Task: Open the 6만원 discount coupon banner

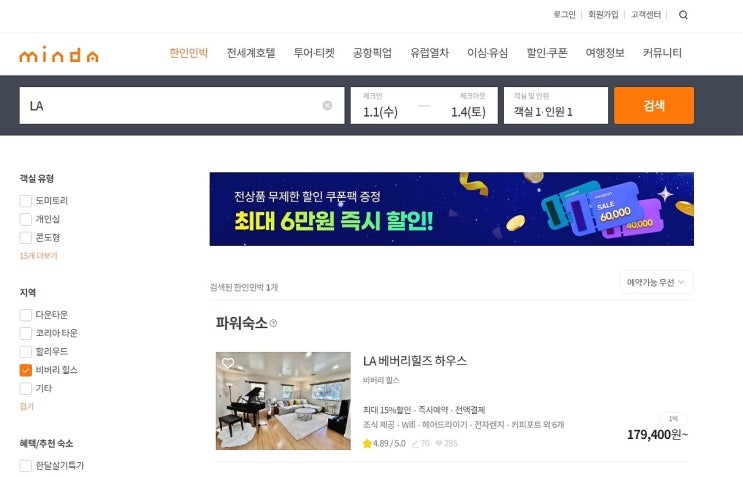Action: click(452, 209)
